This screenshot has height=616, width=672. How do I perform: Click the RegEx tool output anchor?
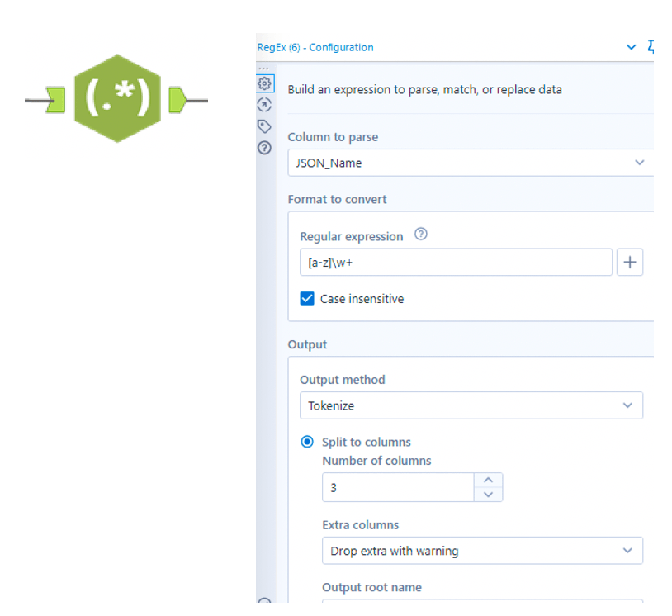point(178,100)
